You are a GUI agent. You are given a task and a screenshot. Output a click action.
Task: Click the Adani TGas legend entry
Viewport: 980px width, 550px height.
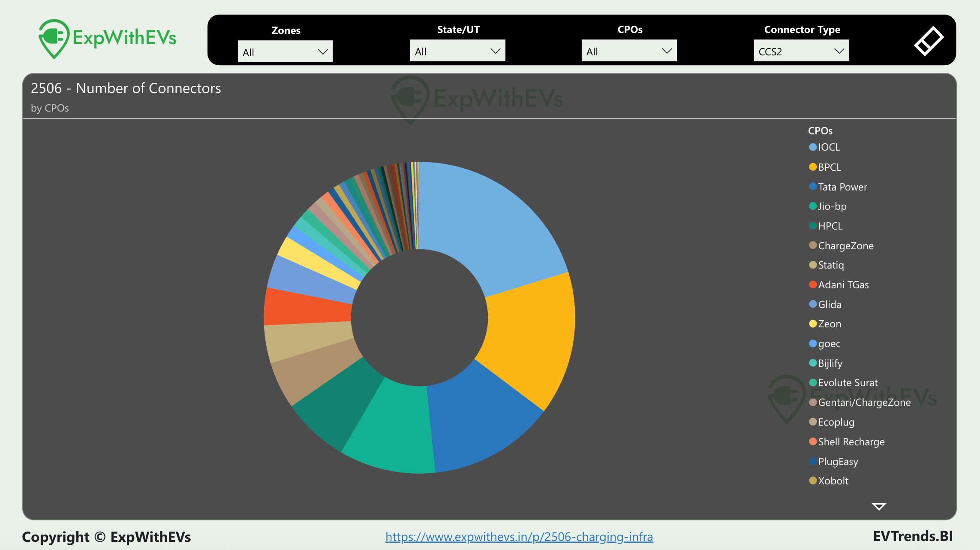click(x=839, y=285)
